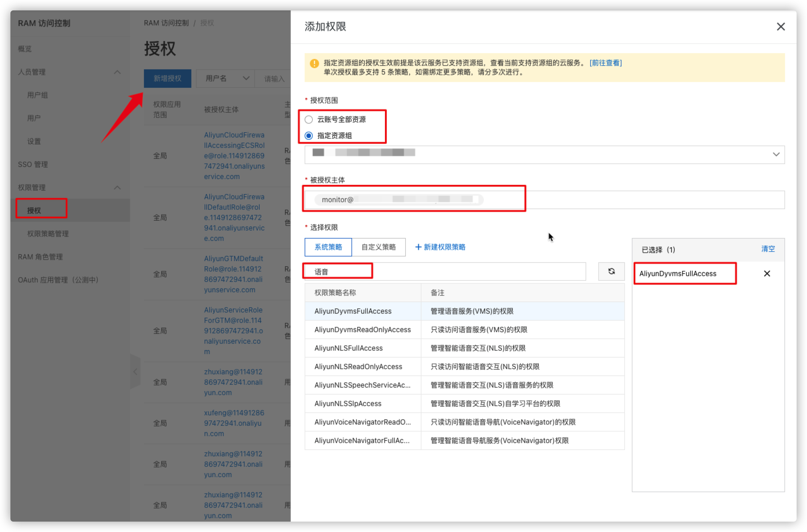Open SSO 管理 in the sidebar
Screen dimensions: 807x532
pyautogui.click(x=33, y=164)
